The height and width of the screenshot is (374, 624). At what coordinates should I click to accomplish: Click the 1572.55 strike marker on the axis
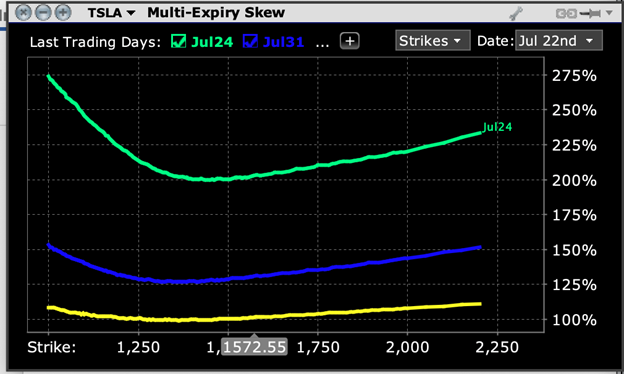(254, 347)
